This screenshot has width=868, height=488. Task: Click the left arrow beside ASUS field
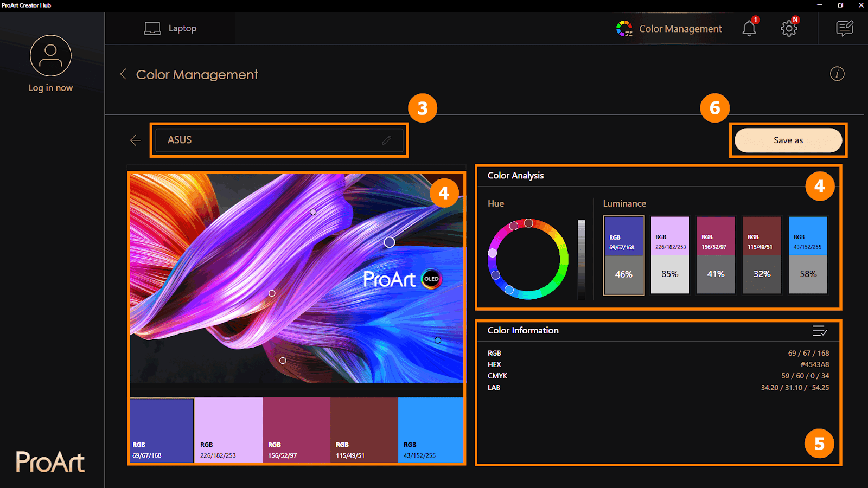[136, 140]
